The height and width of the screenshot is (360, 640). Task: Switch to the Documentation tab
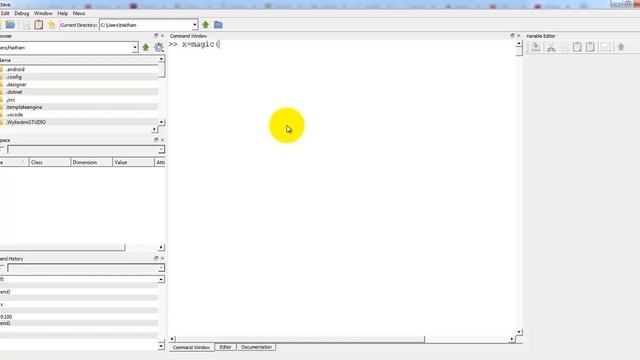[x=256, y=347]
